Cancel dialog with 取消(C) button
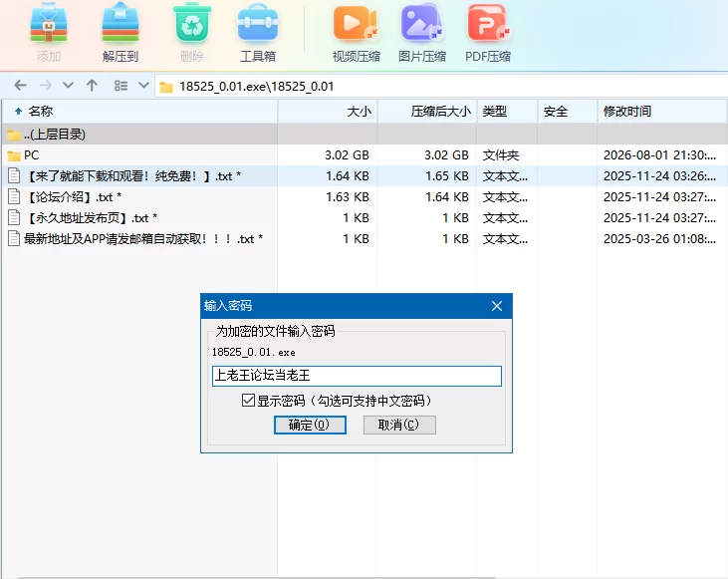Viewport: 728px width, 579px height. pyautogui.click(x=399, y=425)
